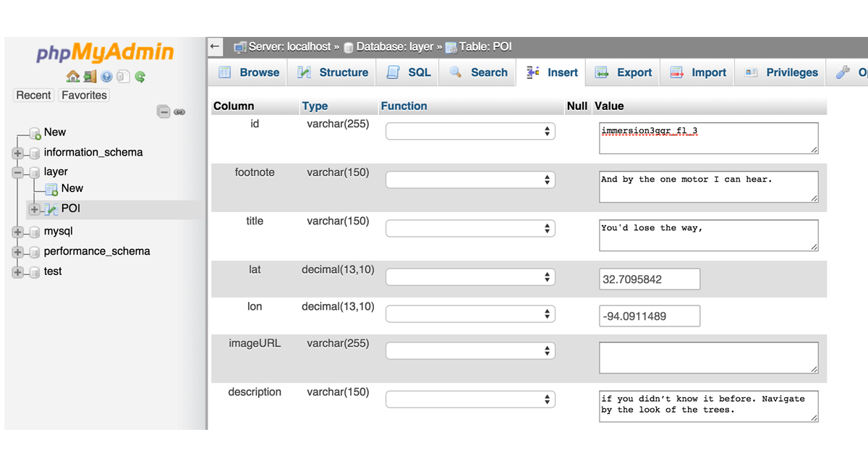Click the refresh navigation panel icon
The width and height of the screenshot is (868, 469).
[x=140, y=77]
